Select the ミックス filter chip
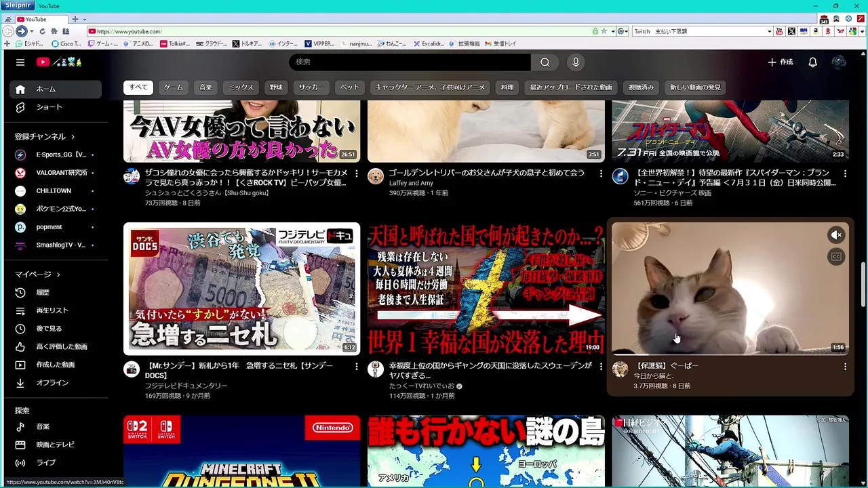The height and width of the screenshot is (488, 868). pos(241,87)
